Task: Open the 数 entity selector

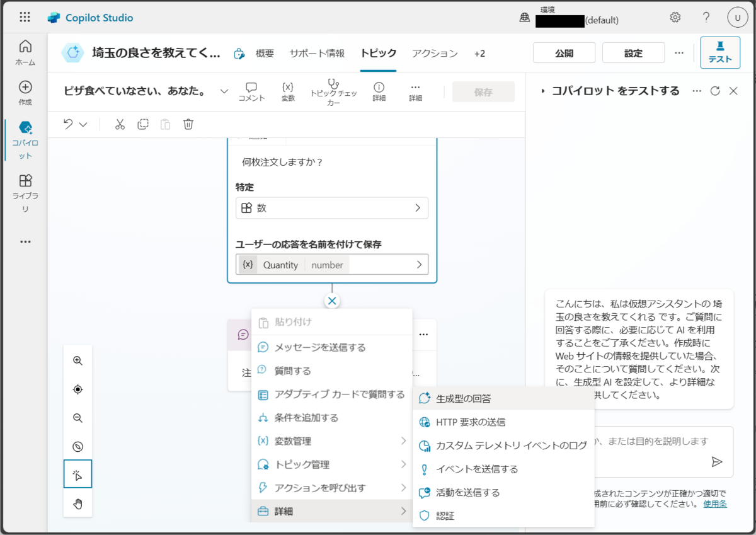Action: [332, 208]
